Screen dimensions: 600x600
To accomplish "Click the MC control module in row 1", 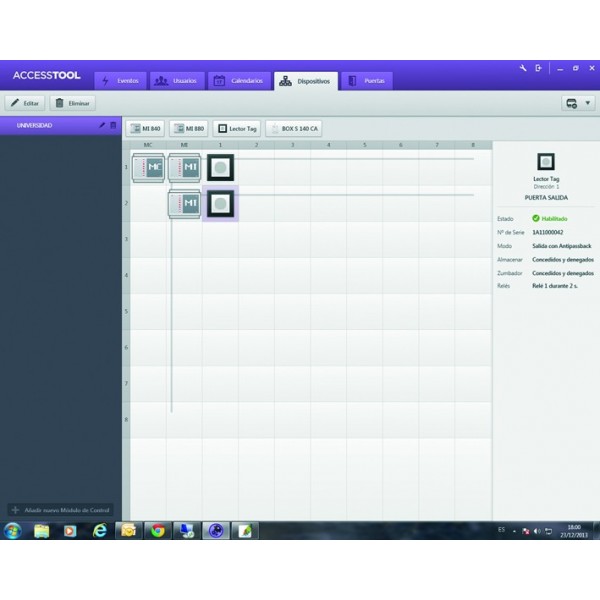I will pos(148,167).
